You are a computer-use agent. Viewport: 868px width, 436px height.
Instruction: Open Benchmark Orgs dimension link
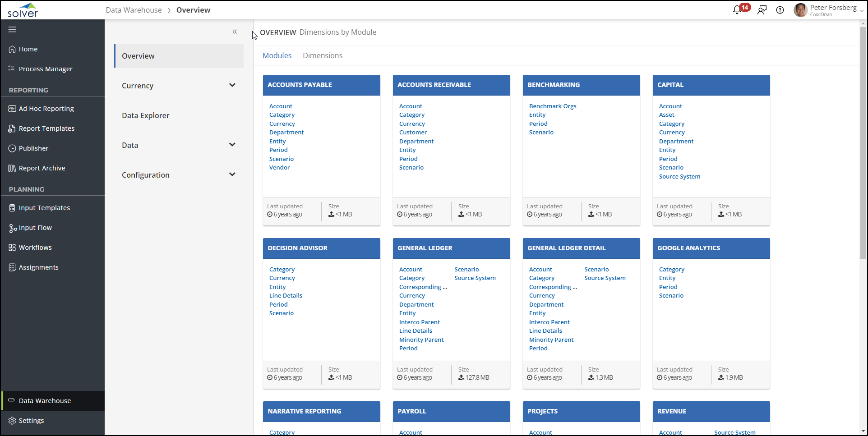tap(553, 106)
